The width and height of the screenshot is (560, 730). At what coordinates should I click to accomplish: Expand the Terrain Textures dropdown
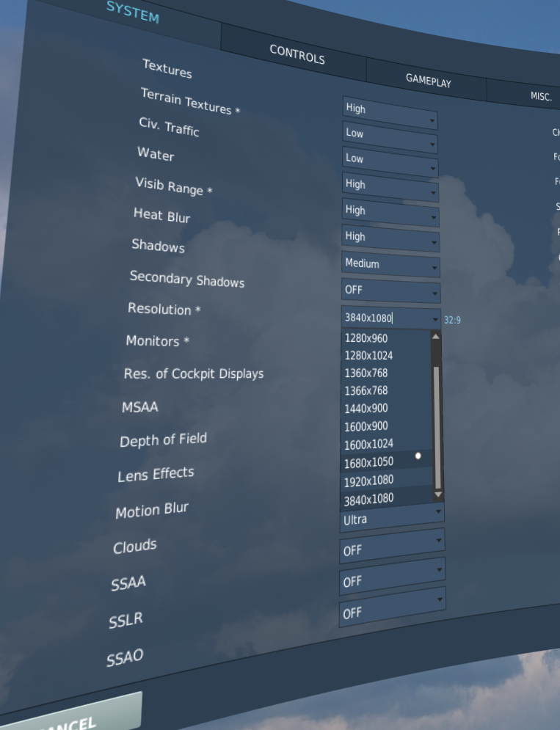390,137
